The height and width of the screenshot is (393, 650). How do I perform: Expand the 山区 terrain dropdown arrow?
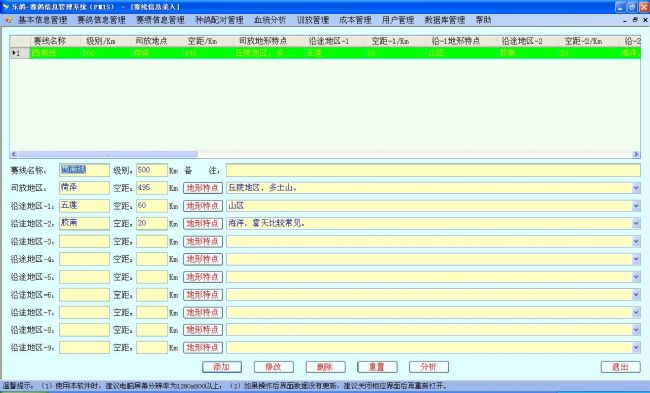click(636, 206)
